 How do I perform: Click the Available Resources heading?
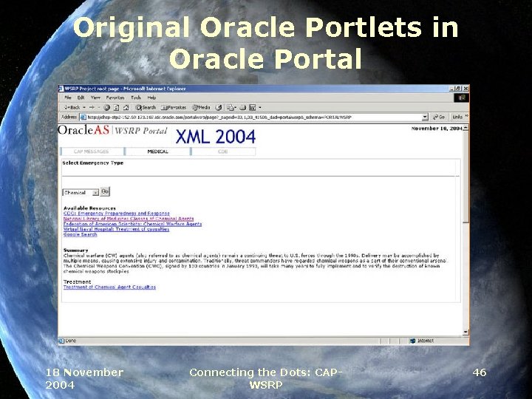(89, 208)
